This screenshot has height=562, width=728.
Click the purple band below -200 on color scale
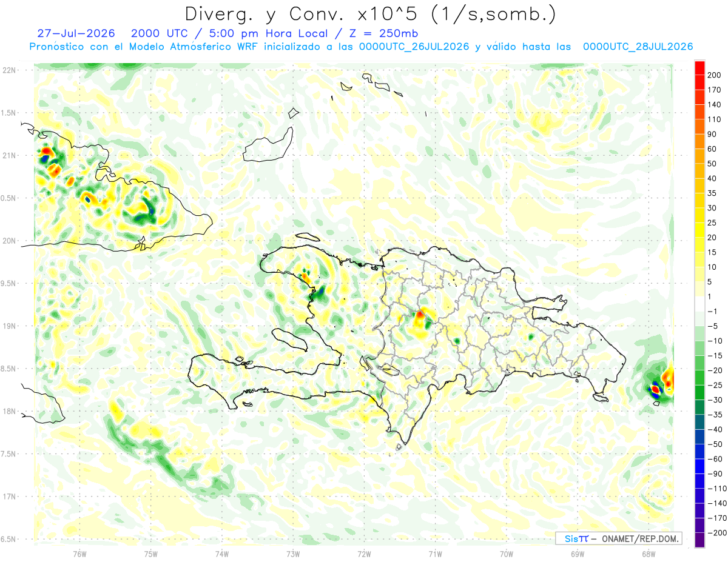coord(699,540)
